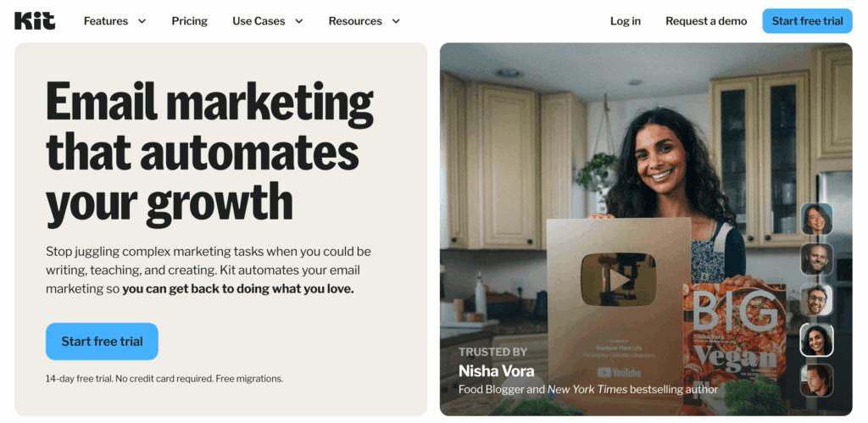Click the Nisha Vora name caption
This screenshot has width=868, height=423.
tap(496, 370)
